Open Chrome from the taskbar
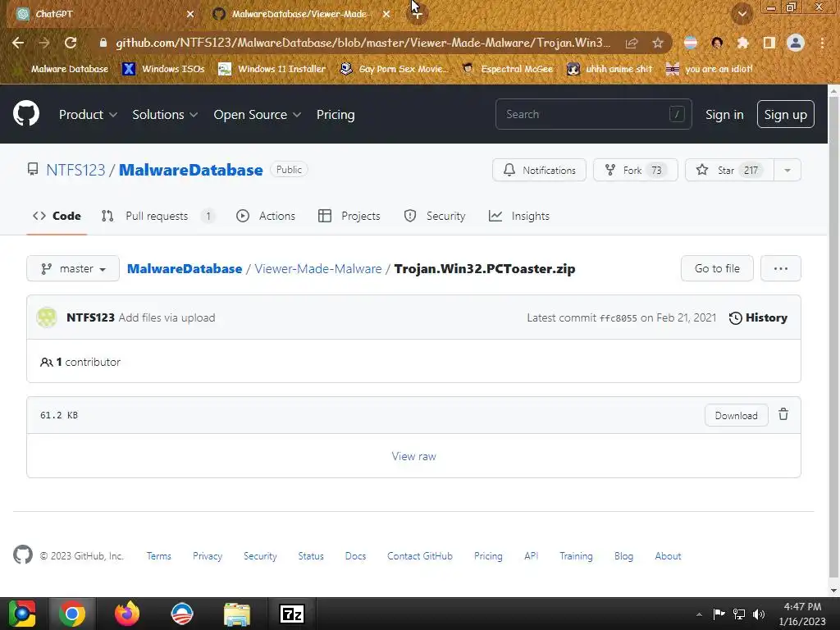This screenshot has height=630, width=840. pos(72,614)
